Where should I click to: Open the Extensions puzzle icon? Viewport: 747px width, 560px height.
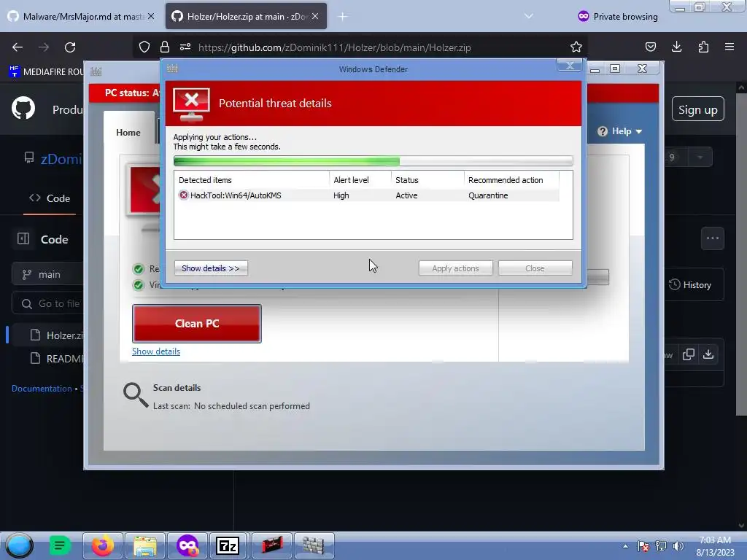coord(703,47)
